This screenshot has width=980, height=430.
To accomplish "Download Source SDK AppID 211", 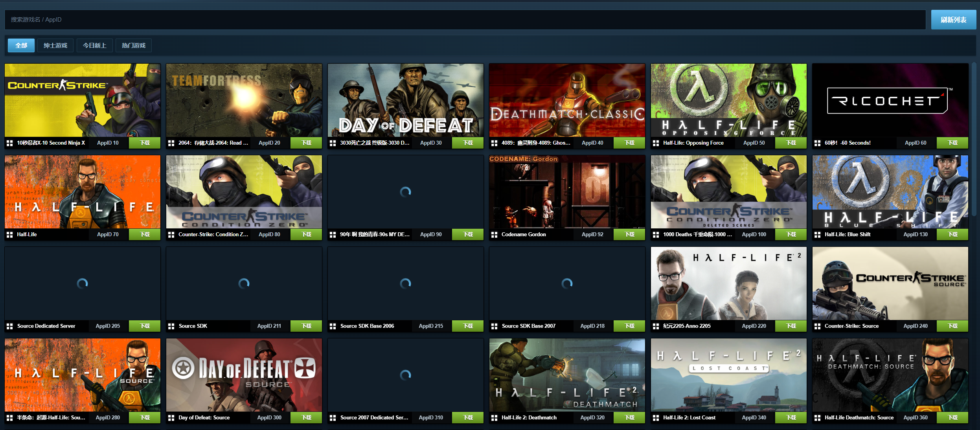I will [307, 326].
